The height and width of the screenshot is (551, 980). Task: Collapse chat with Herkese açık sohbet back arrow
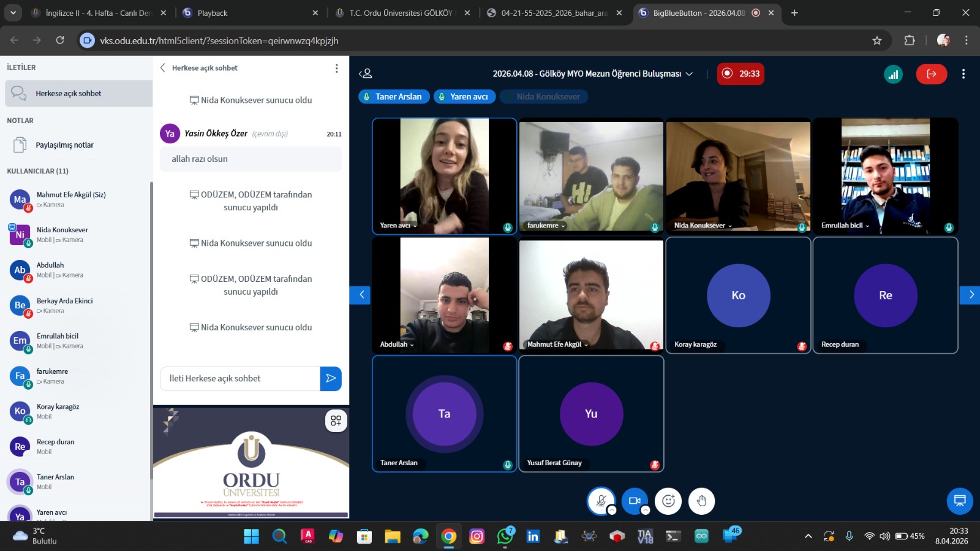(x=163, y=68)
